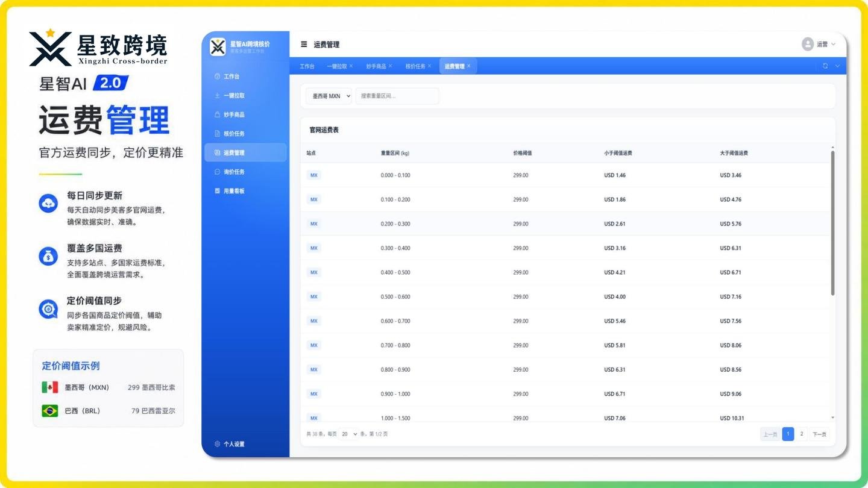Screen dimensions: 868x488
Task: Go to the 上一页 previous page
Action: 770,434
